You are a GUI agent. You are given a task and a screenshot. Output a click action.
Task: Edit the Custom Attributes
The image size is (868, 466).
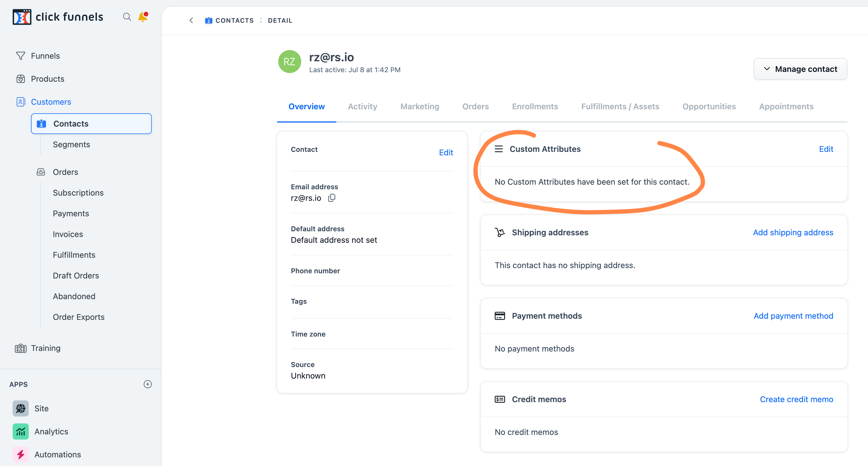826,149
